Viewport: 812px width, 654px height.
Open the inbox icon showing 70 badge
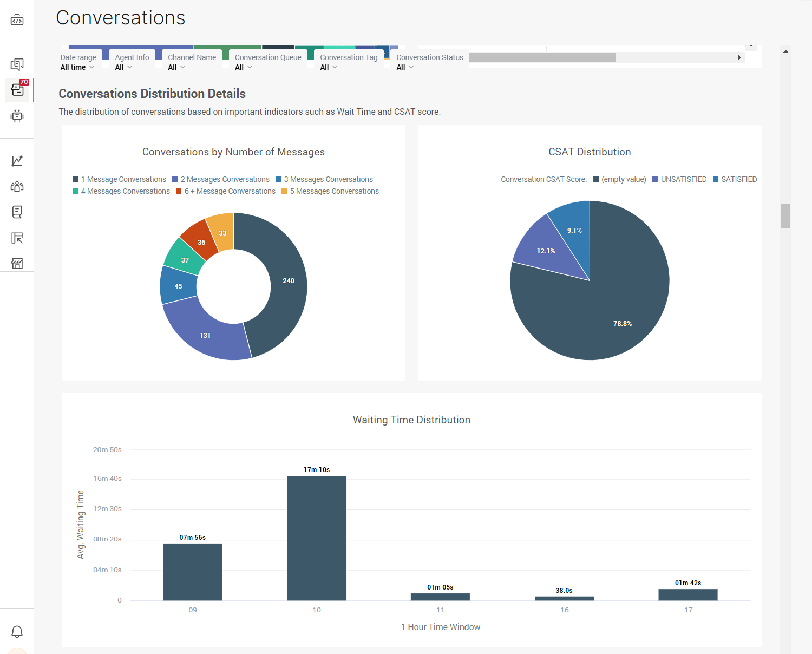pos(17,90)
